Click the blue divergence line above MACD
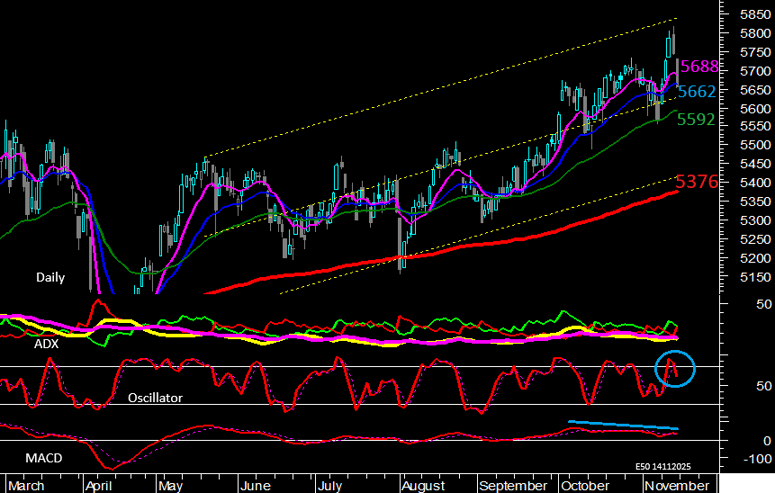The image size is (775, 493). pyautogui.click(x=623, y=425)
